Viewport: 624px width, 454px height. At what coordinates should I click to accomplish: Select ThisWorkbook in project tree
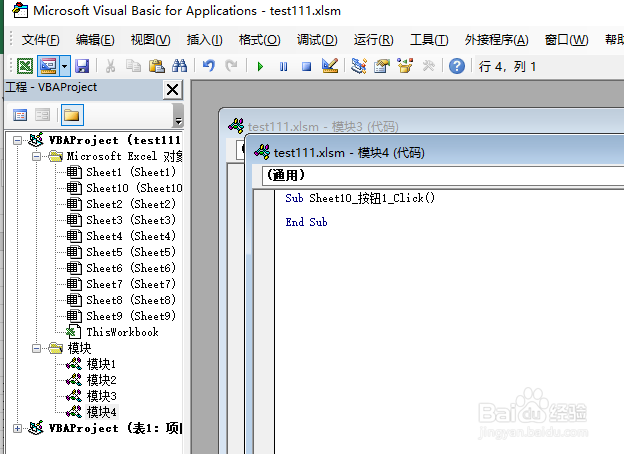click(x=112, y=332)
